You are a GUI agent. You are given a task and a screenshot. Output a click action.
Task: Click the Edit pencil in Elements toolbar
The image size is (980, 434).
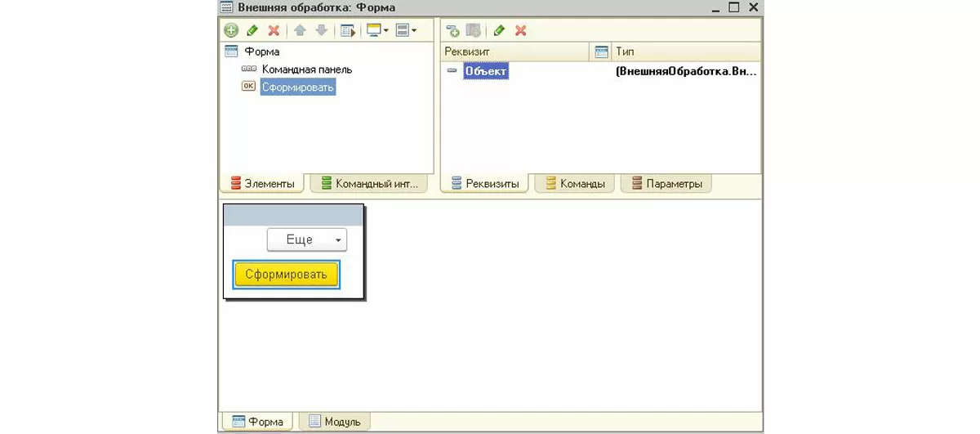click(x=252, y=30)
